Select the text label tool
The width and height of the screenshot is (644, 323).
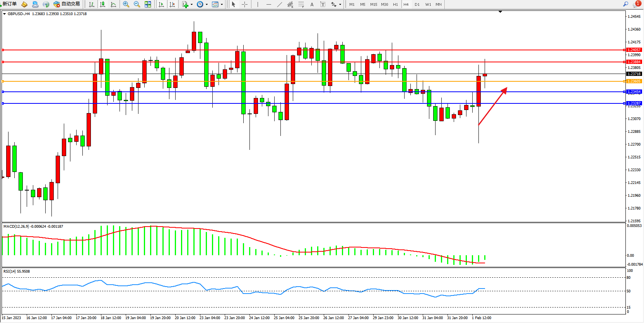[312, 4]
